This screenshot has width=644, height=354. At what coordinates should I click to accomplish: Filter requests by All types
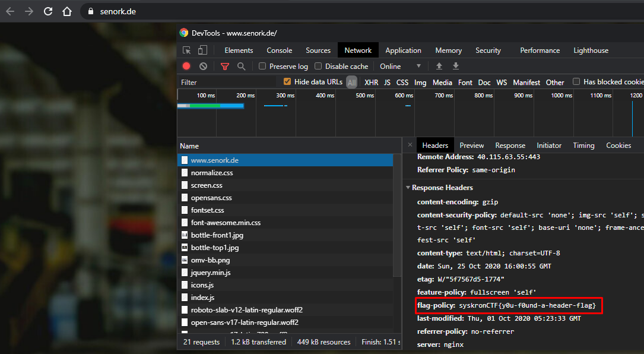click(351, 82)
